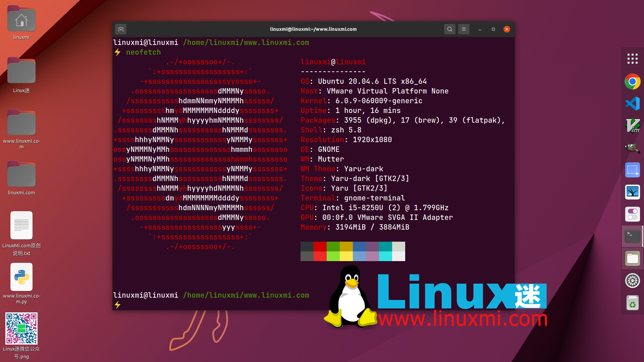Viewport: 644px width, 362px height.
Task: Click the WM: Mutter line
Action: click(x=322, y=159)
